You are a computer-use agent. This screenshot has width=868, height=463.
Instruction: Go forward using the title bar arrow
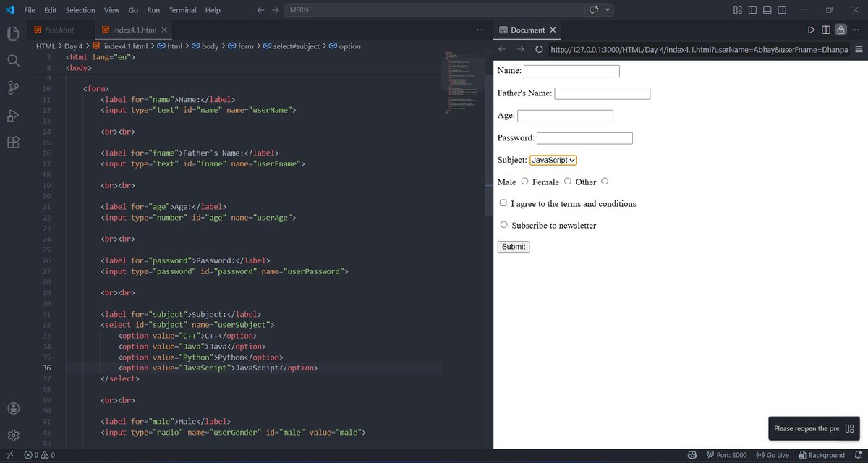[x=275, y=10]
